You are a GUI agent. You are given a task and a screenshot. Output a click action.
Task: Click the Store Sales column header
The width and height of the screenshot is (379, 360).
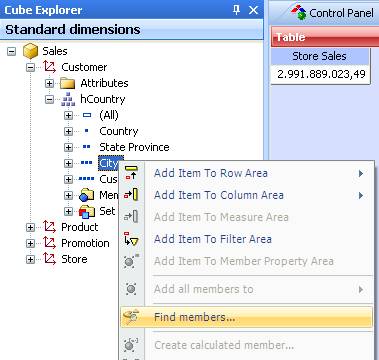(319, 56)
